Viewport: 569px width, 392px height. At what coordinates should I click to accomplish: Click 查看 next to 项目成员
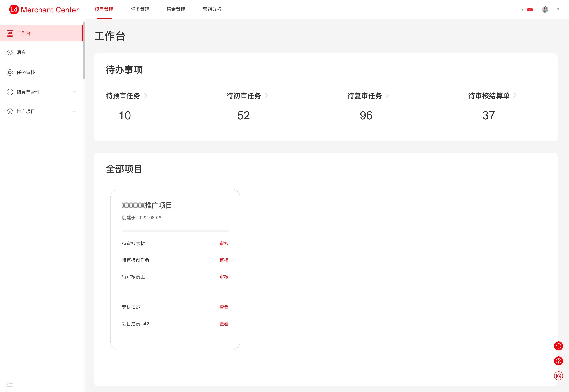coord(224,324)
